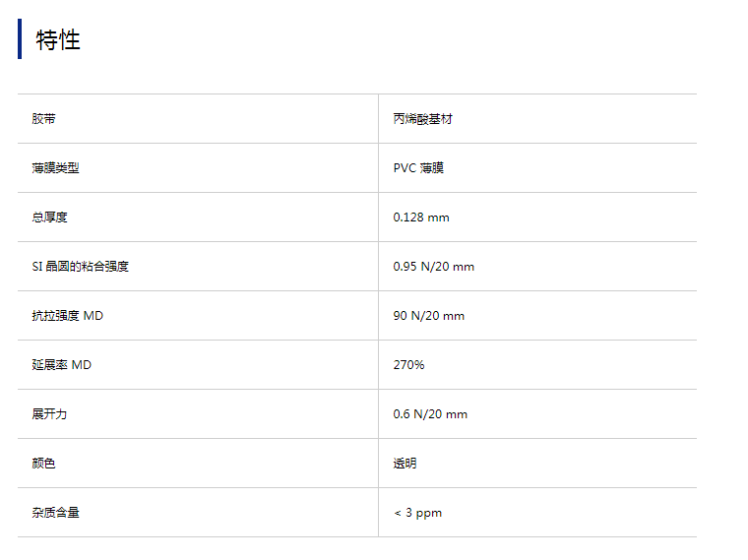Image resolution: width=748 pixels, height=560 pixels.
Task: Click the 丙烯酸基材 value cell
Action: [x=422, y=119]
